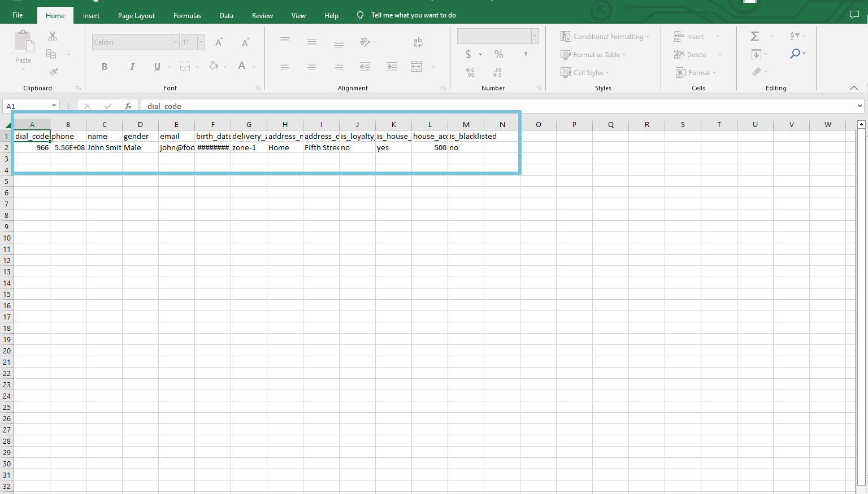The width and height of the screenshot is (868, 494).
Task: Activate center alignment
Action: [311, 66]
